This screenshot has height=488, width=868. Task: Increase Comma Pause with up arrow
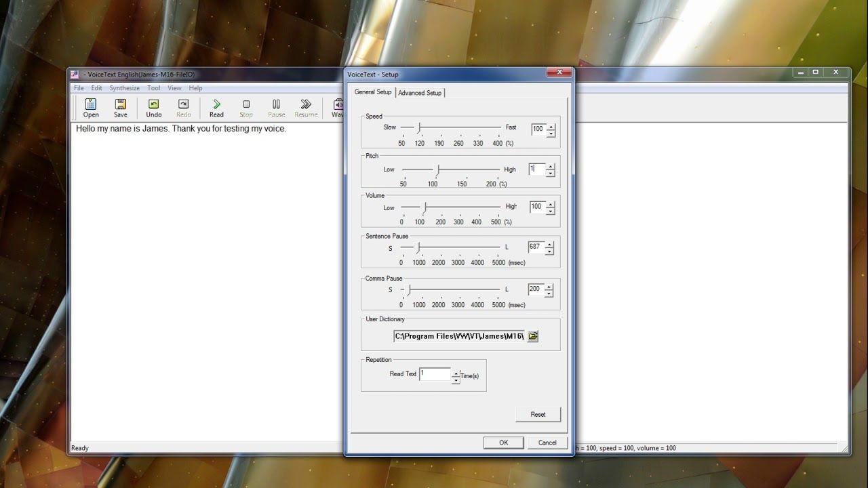pyautogui.click(x=549, y=286)
